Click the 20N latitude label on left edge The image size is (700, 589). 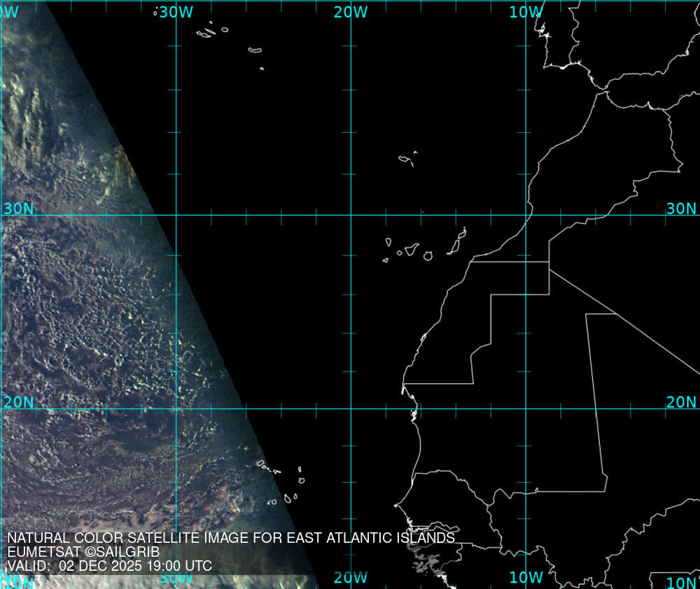point(18,402)
